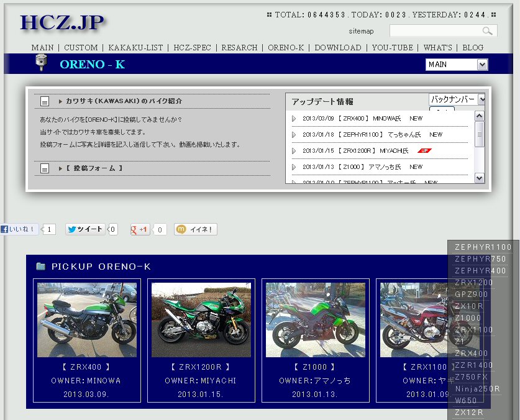Click update list scroll down arrow

point(479,178)
